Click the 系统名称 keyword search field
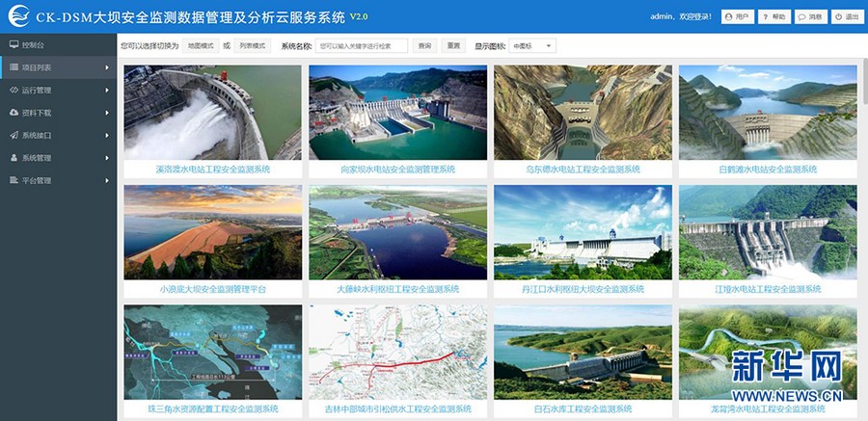The width and height of the screenshot is (868, 421). 361,45
